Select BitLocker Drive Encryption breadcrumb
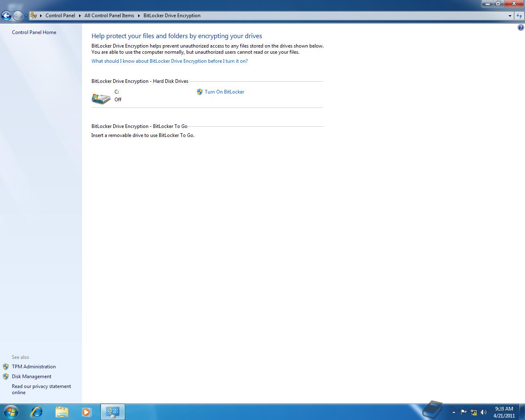Viewport: 525px width, 420px height. (172, 16)
